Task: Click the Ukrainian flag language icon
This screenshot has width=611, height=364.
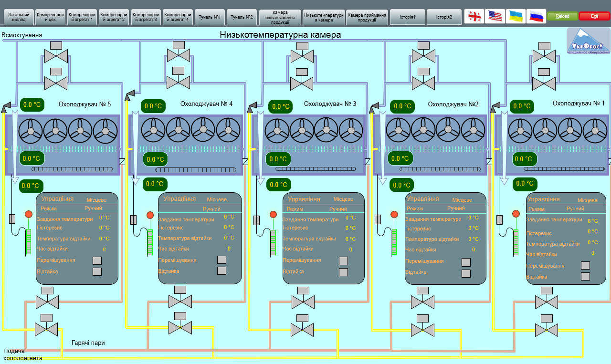Action: [516, 16]
